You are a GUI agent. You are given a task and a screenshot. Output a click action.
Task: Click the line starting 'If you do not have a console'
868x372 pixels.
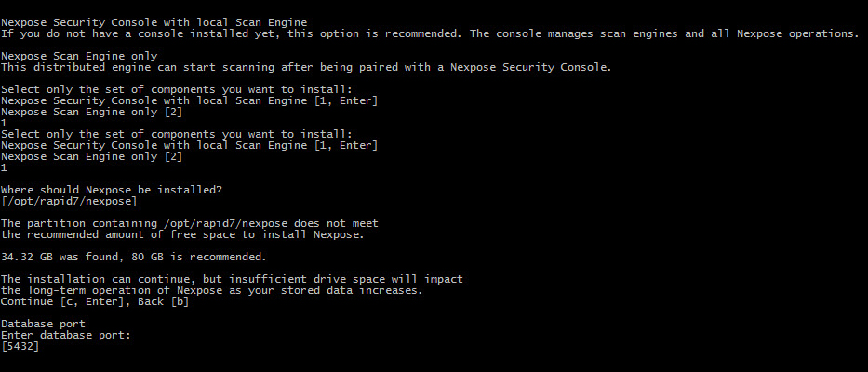pyautogui.click(x=233, y=33)
